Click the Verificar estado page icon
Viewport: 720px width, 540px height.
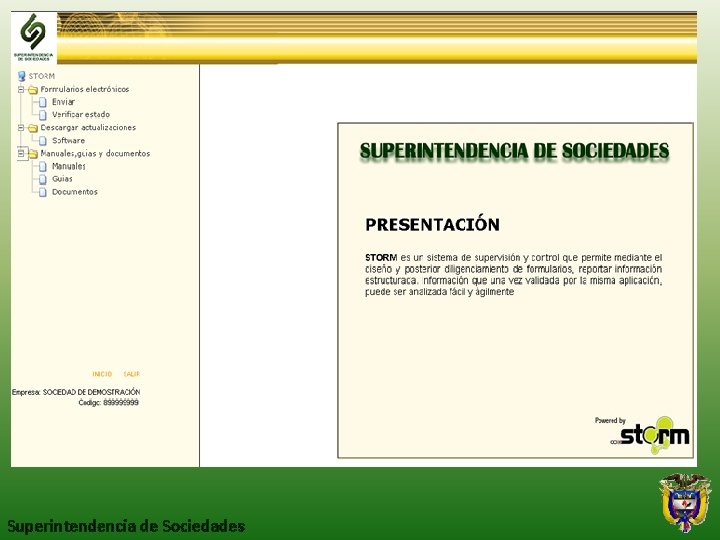(43, 115)
